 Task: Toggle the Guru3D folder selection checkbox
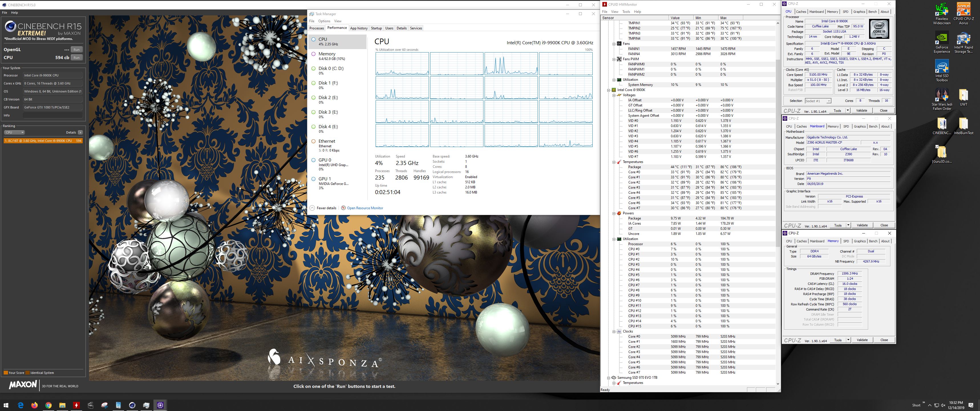[x=937, y=146]
